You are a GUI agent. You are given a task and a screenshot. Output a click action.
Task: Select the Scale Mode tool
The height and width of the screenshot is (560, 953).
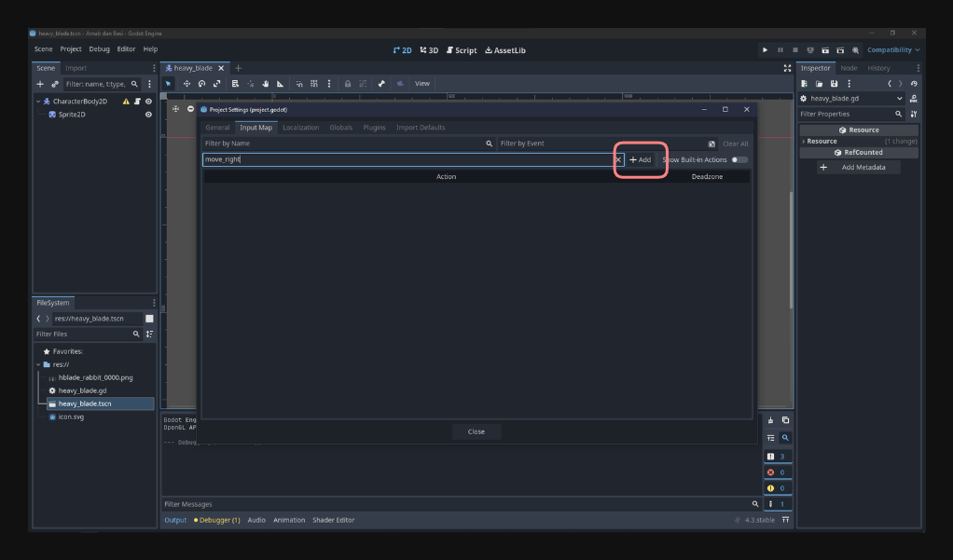click(x=217, y=84)
